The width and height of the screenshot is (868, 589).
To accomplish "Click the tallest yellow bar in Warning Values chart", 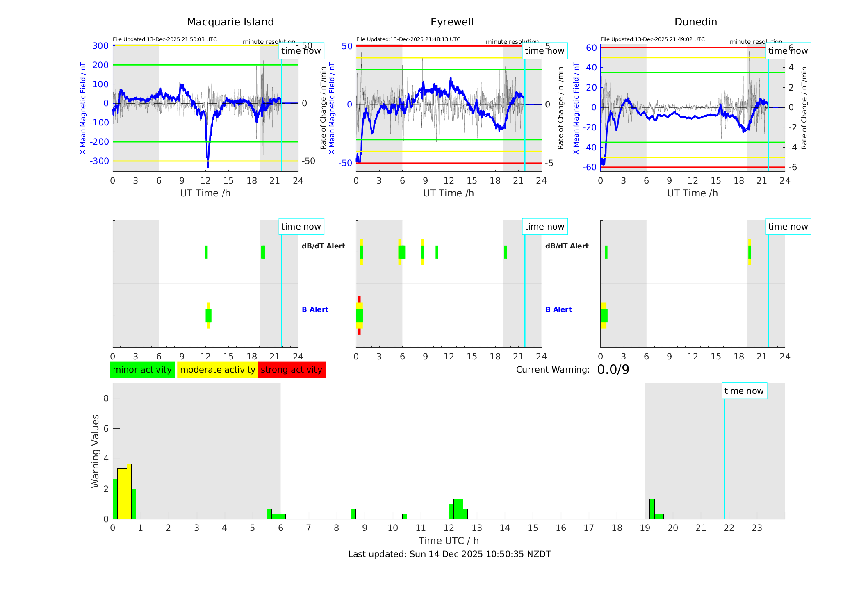I will pyautogui.click(x=129, y=492).
